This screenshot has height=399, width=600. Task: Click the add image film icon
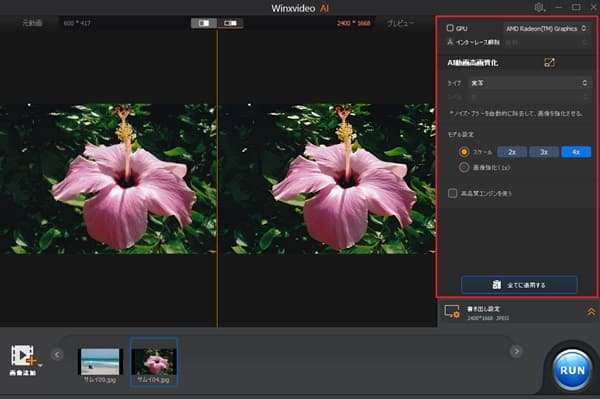23,356
